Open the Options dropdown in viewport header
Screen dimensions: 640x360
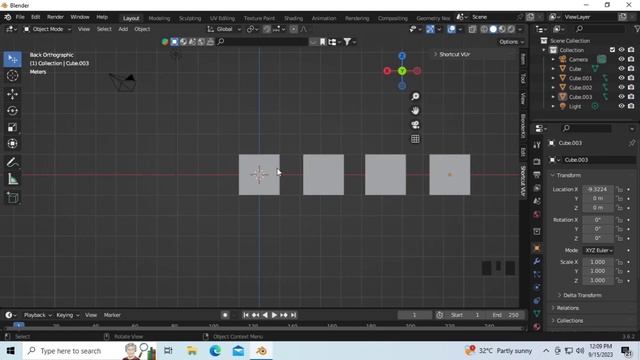pos(511,42)
